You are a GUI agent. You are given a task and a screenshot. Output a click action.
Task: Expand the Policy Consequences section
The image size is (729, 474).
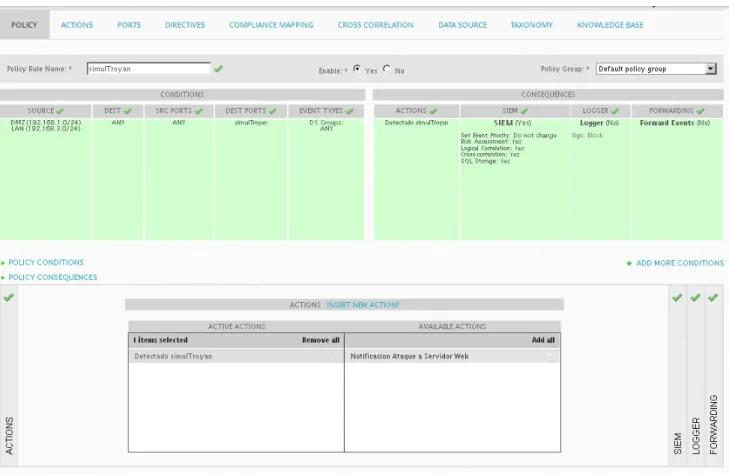point(53,277)
